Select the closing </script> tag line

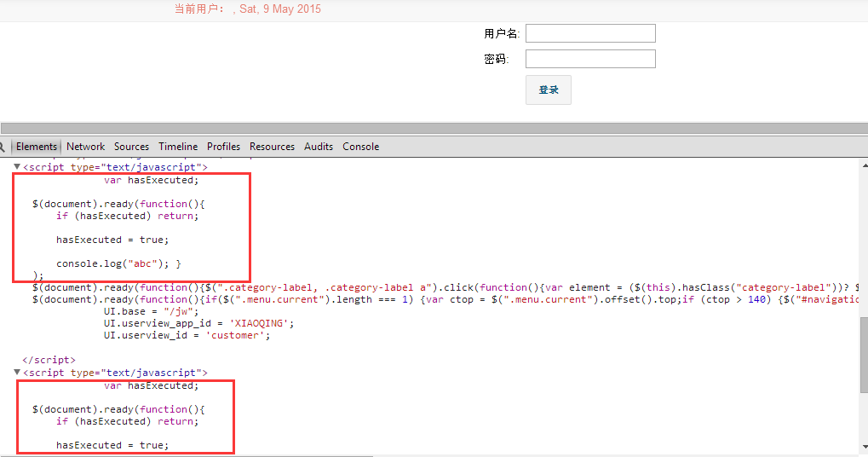[x=49, y=360]
